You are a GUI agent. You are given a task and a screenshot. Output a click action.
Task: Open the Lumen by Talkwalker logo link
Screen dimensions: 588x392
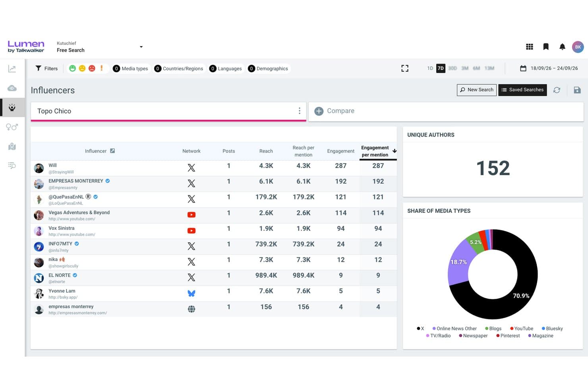[26, 46]
